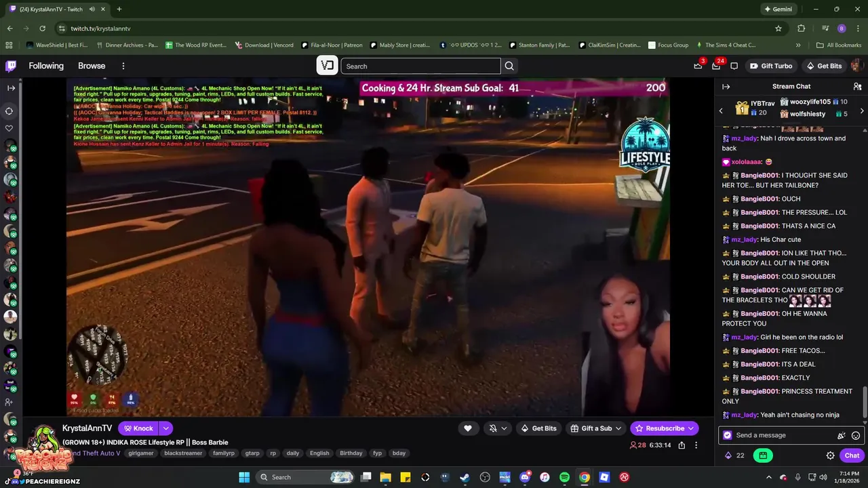Image resolution: width=868 pixels, height=488 pixels.
Task: Open the stream three-dot options menu
Action: 696,445
